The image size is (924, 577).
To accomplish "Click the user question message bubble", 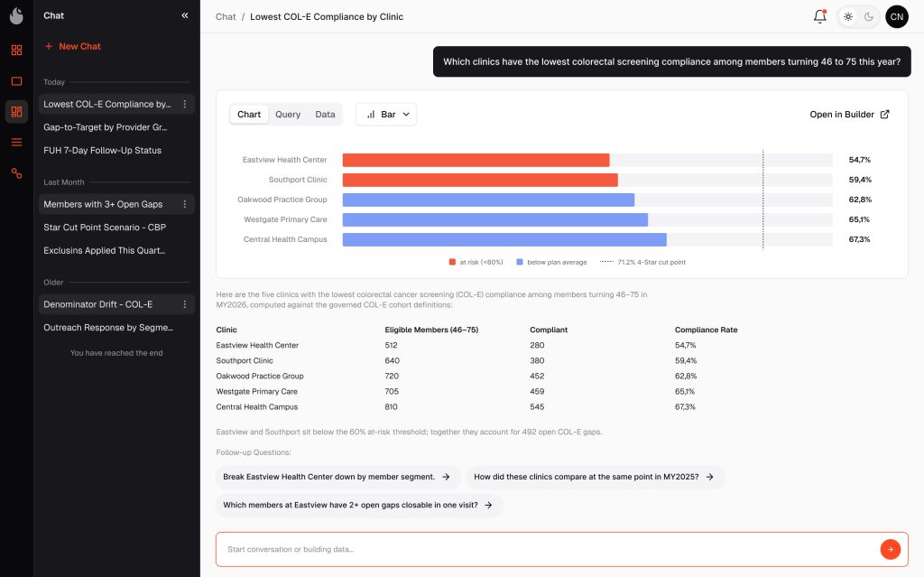I will 671,61.
